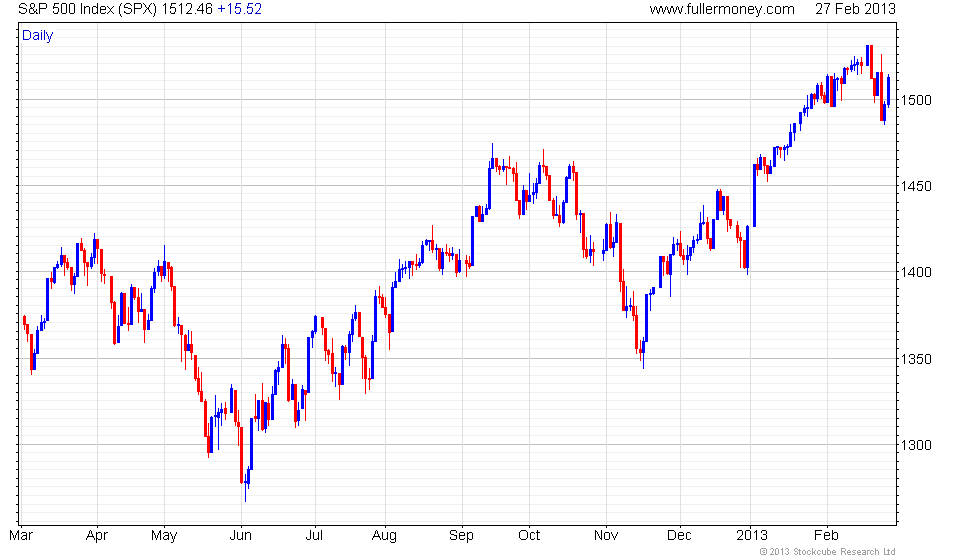The width and height of the screenshot is (980, 560).
Task: Click the Stockcube Research Ltd copyright
Action: click(827, 552)
